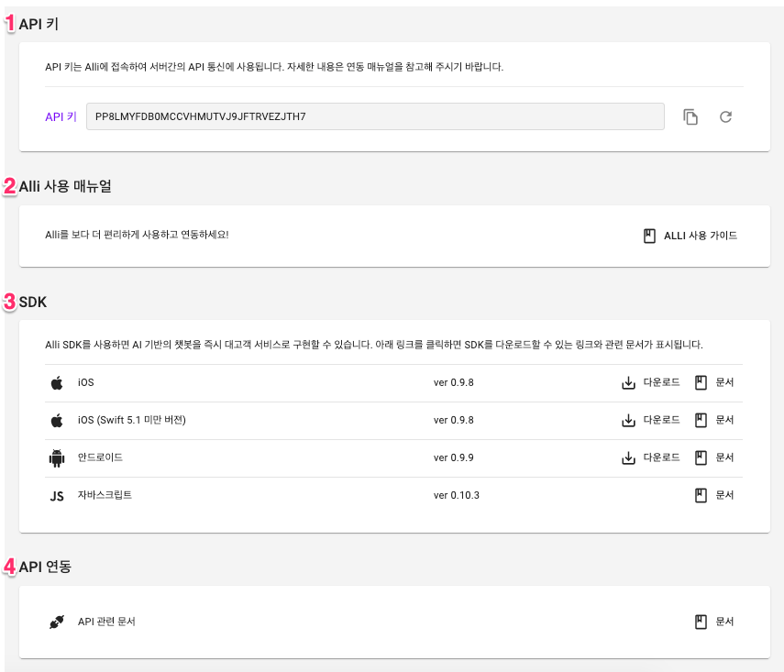Click download icon in iOS Swift 5.1 row
The image size is (784, 672).
[628, 421]
